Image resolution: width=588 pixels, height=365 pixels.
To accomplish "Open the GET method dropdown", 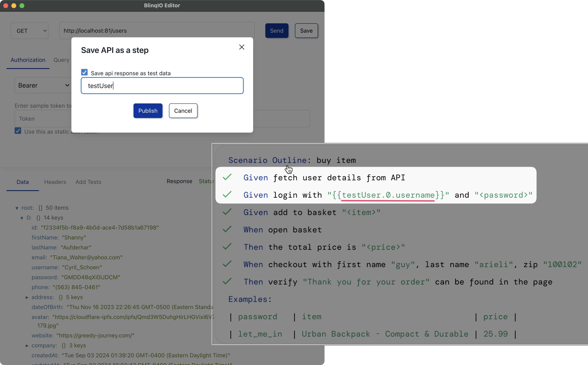I will point(29,31).
